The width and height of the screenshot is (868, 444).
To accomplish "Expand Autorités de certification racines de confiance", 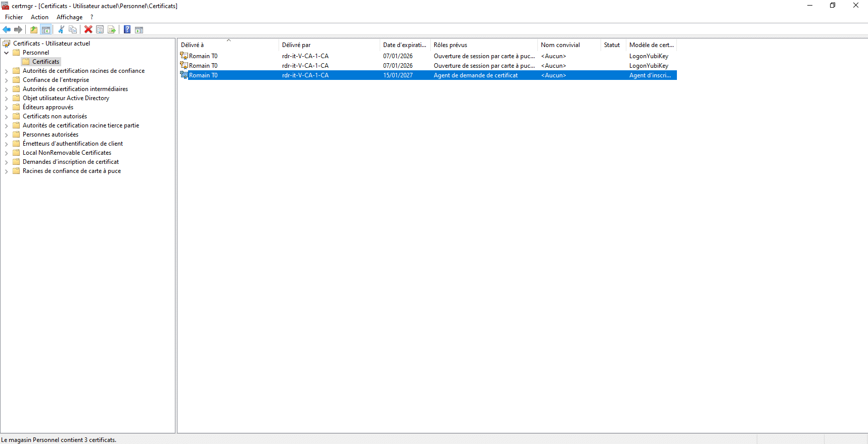I will tap(7, 71).
